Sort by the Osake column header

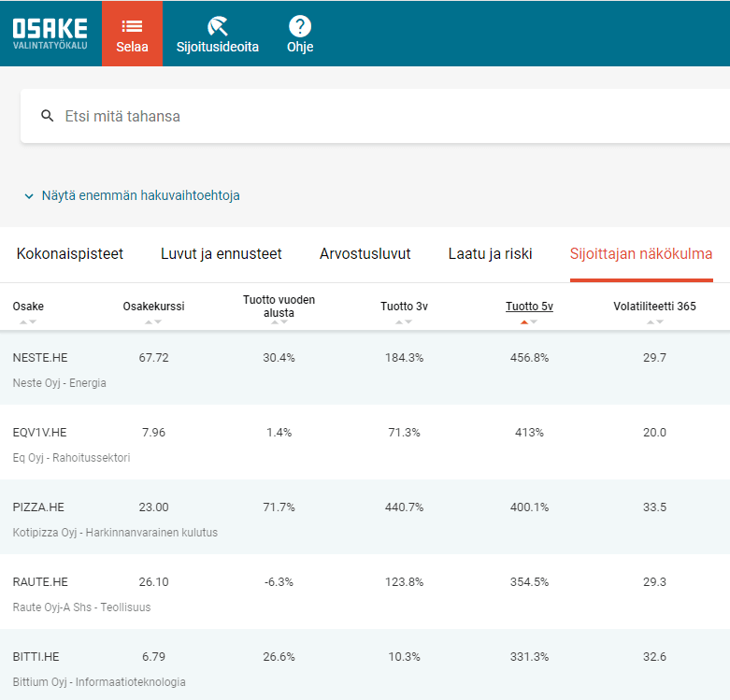coord(28,307)
